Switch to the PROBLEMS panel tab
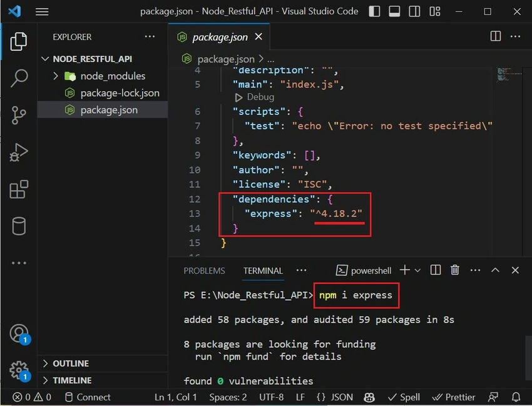 click(204, 271)
